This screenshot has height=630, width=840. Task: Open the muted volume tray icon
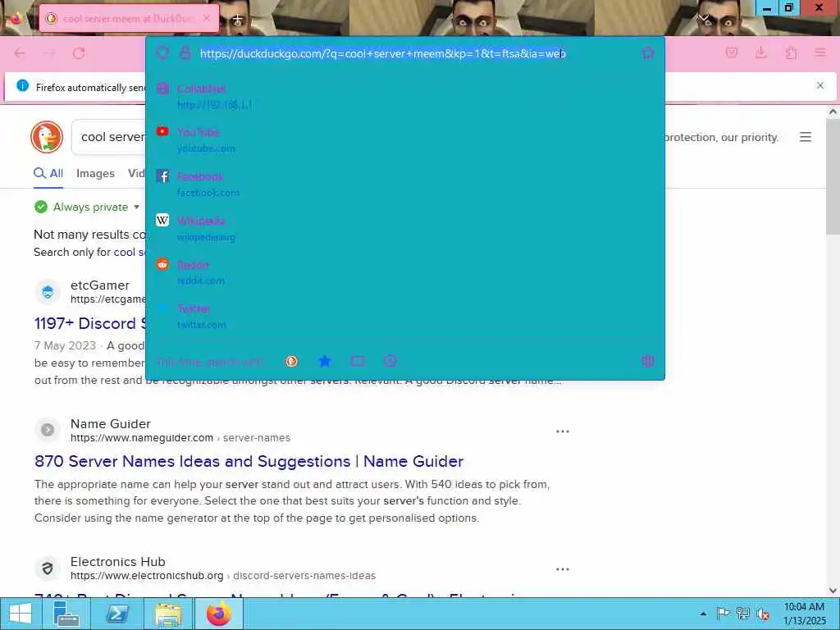click(763, 614)
